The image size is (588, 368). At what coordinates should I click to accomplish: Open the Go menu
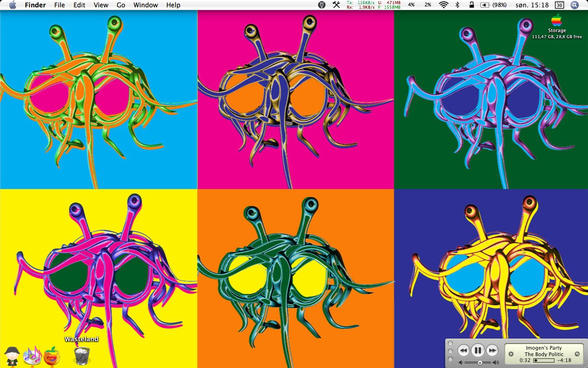tap(121, 5)
